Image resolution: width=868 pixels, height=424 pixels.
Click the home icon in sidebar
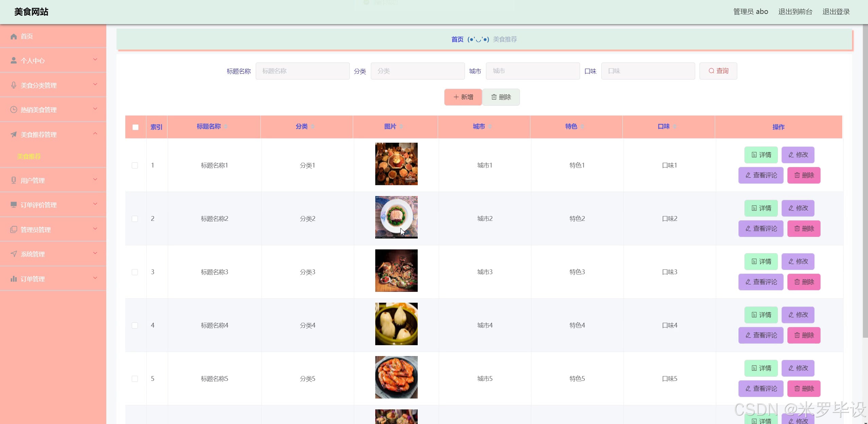14,36
